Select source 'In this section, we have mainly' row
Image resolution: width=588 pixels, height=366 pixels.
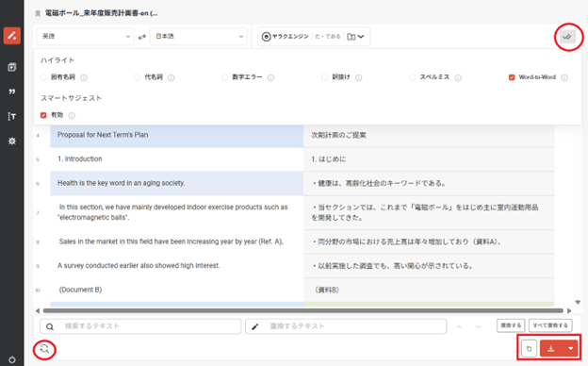176,212
